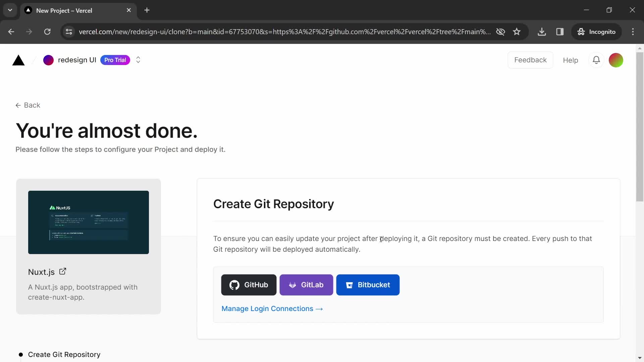Click the Create Git Repository step indicator
This screenshot has height=362, width=644.
click(x=64, y=354)
